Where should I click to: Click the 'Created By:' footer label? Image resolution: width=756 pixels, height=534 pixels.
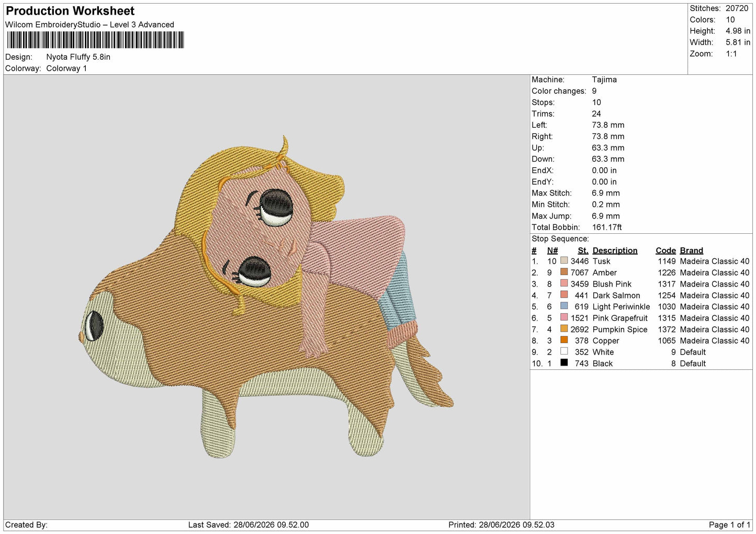tap(26, 525)
